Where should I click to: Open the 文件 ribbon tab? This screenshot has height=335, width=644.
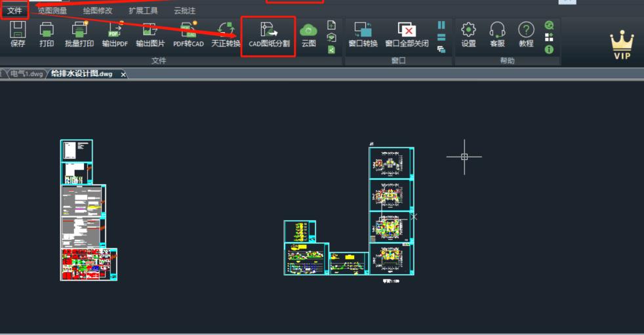[x=14, y=10]
